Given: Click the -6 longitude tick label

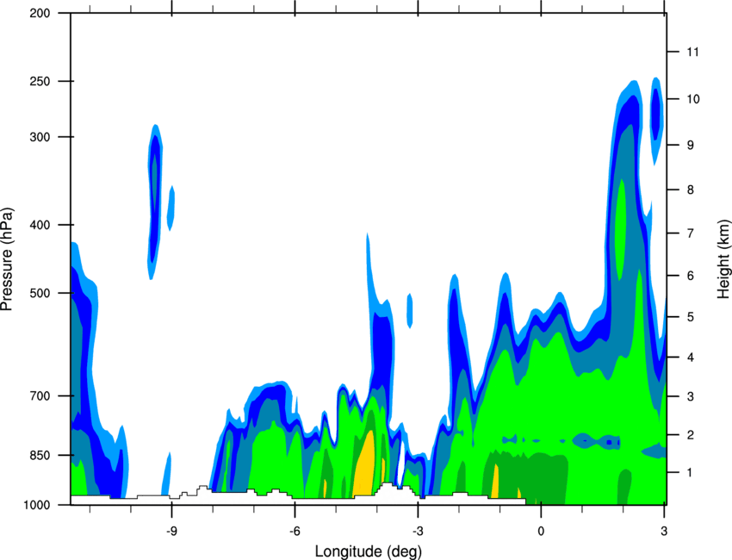Looking at the screenshot, I should click(295, 532).
